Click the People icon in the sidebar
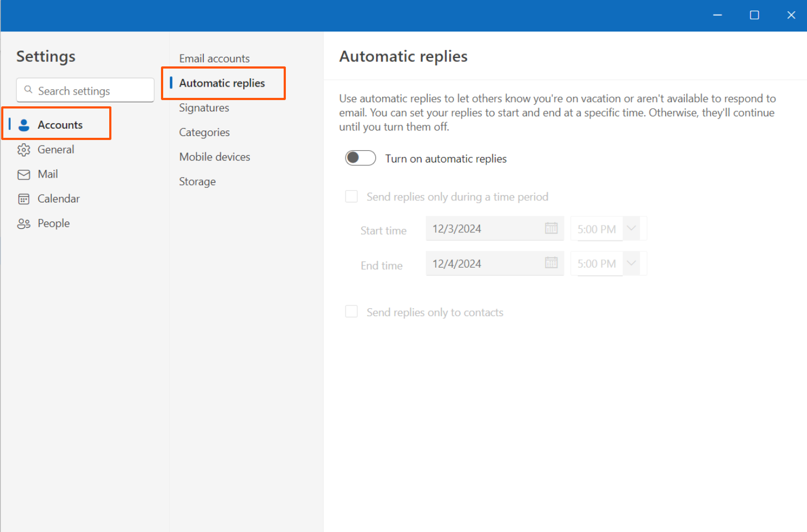807x532 pixels. (x=24, y=224)
